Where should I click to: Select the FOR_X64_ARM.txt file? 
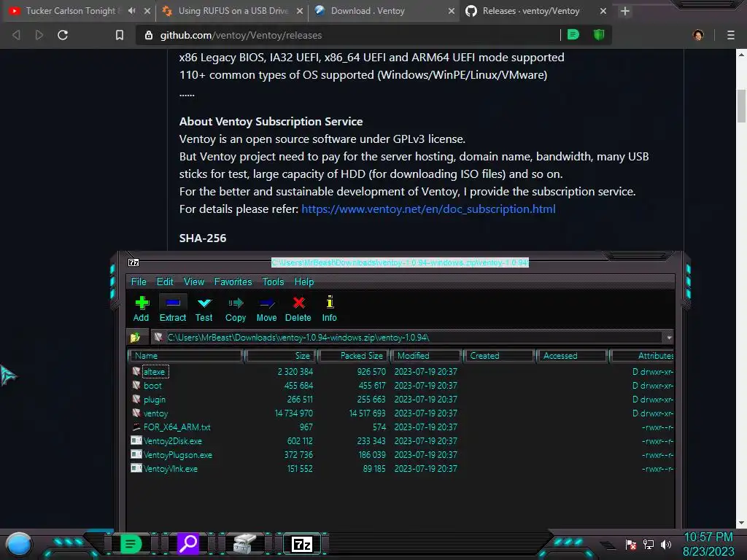pyautogui.click(x=402, y=427)
